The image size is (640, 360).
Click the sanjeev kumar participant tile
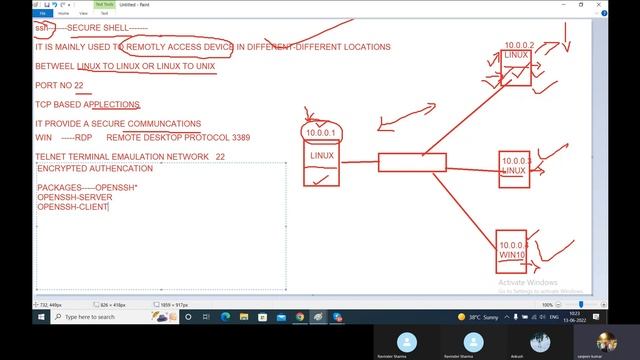(x=607, y=343)
